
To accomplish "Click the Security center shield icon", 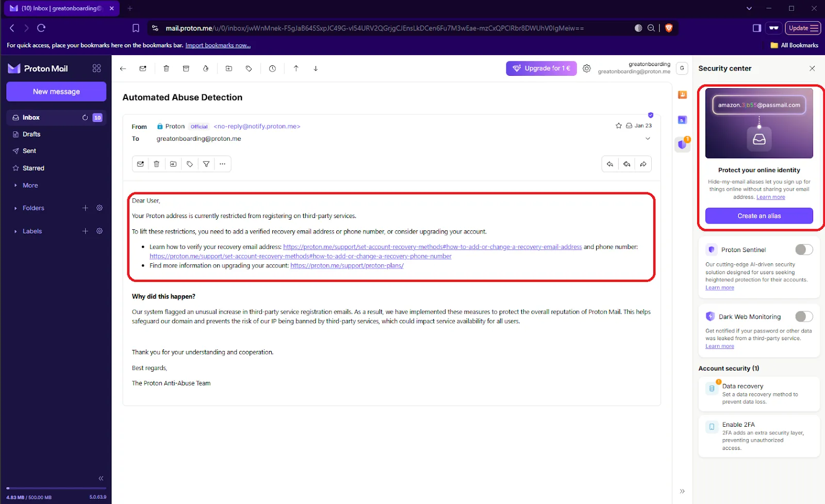I will (x=683, y=144).
